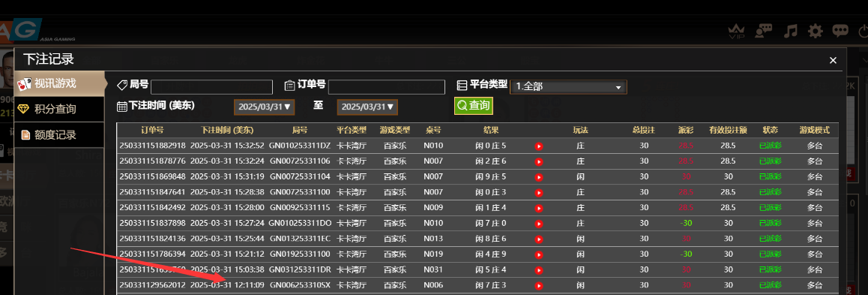This screenshot has width=868, height=295.
Task: Select round number GN013253311EC
Action: (300, 239)
